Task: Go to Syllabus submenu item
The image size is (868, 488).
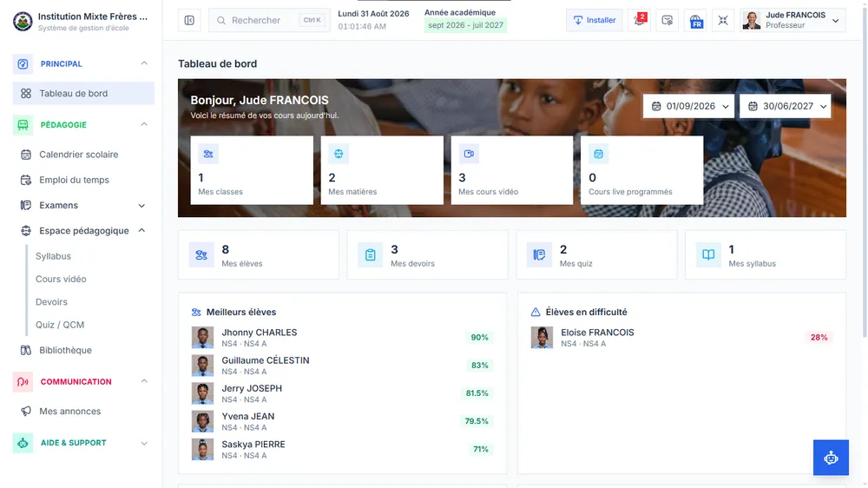Action: click(x=53, y=256)
